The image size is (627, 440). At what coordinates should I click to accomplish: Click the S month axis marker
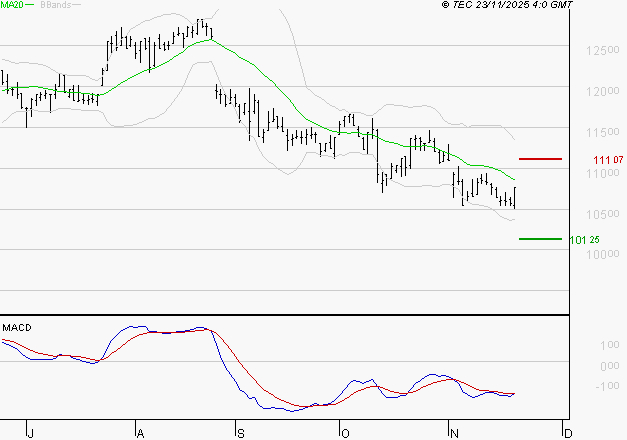click(x=240, y=434)
